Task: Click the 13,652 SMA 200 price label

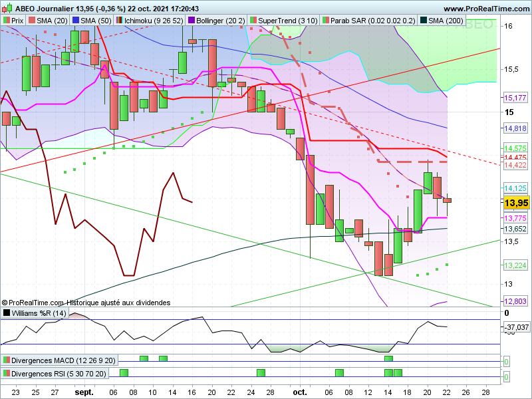Action: (515, 229)
